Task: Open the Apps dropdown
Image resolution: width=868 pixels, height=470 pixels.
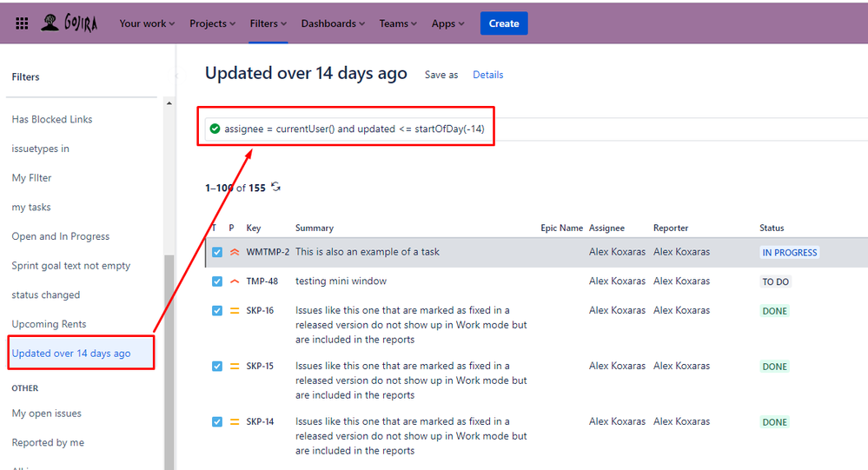Action: (x=447, y=23)
